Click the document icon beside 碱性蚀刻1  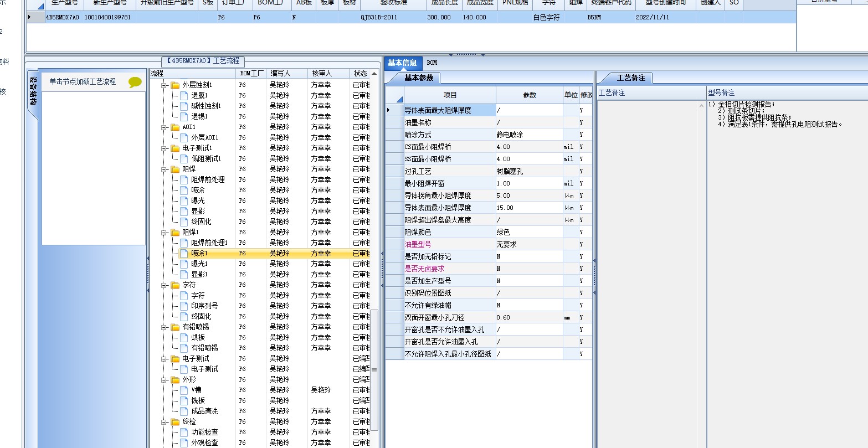coord(184,106)
